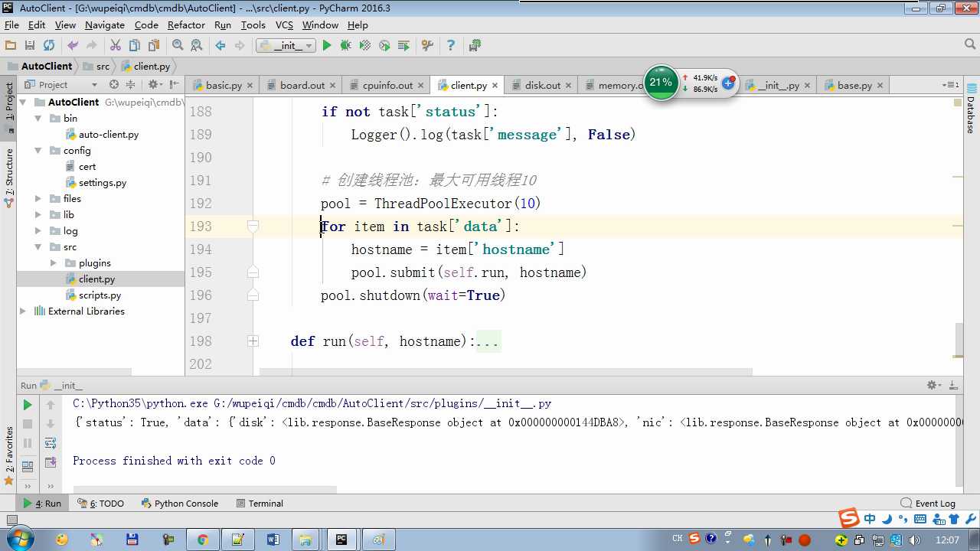Collapse the AutoClient root tree node
The width and height of the screenshot is (980, 551).
point(23,102)
